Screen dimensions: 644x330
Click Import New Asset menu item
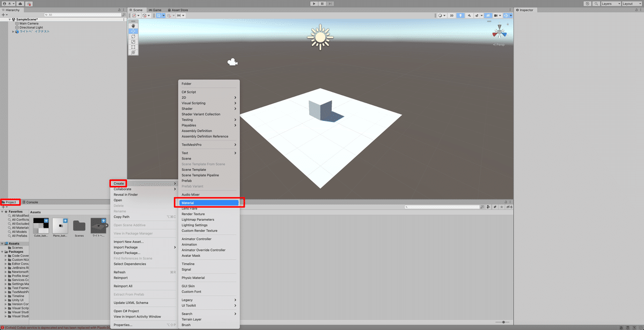click(144, 242)
